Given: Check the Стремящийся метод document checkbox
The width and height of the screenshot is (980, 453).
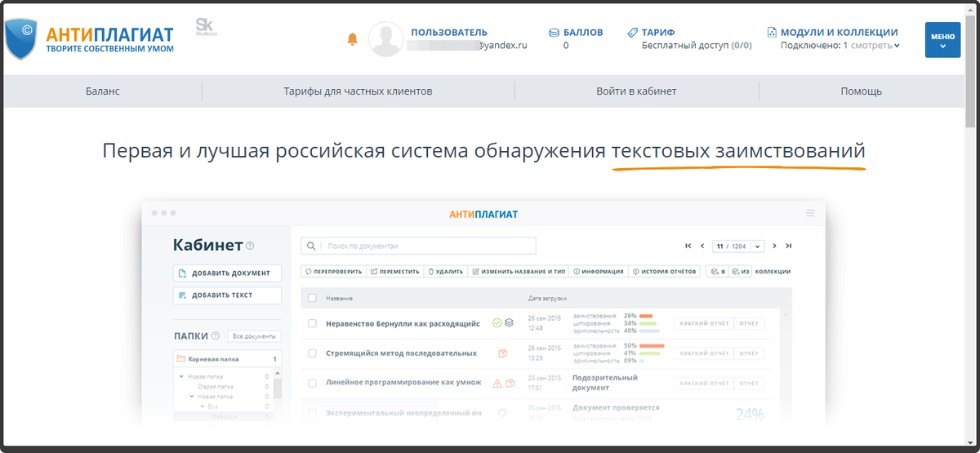Looking at the screenshot, I should tap(312, 353).
